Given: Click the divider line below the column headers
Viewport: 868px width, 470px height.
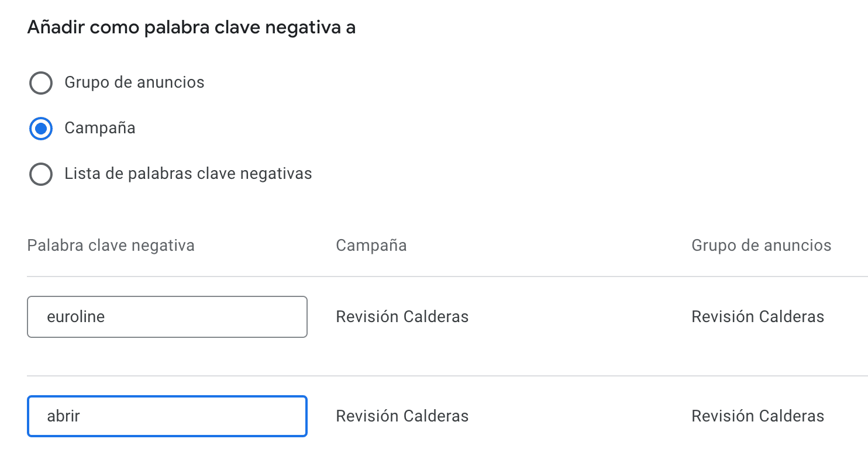Looking at the screenshot, I should pyautogui.click(x=445, y=277).
